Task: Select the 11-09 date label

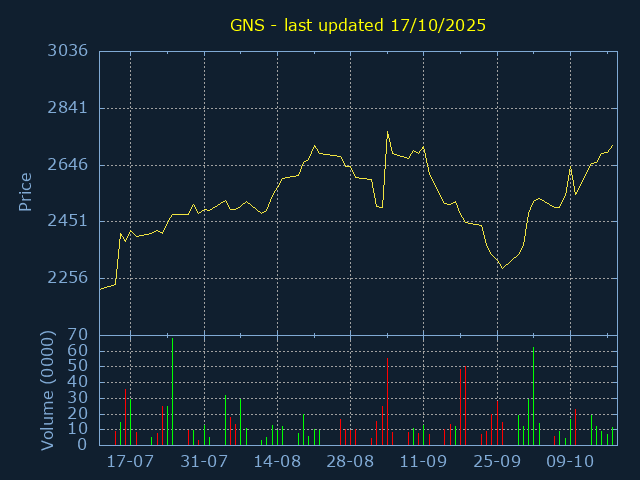Action: click(424, 463)
